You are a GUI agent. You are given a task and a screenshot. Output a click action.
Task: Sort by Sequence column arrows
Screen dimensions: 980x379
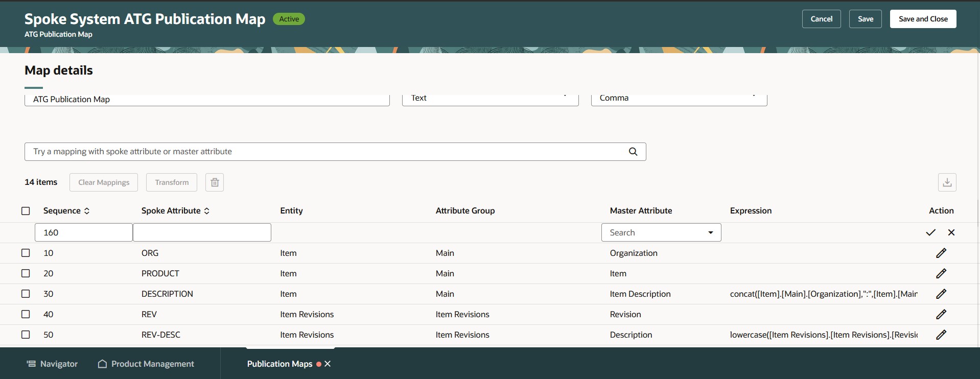click(87, 211)
